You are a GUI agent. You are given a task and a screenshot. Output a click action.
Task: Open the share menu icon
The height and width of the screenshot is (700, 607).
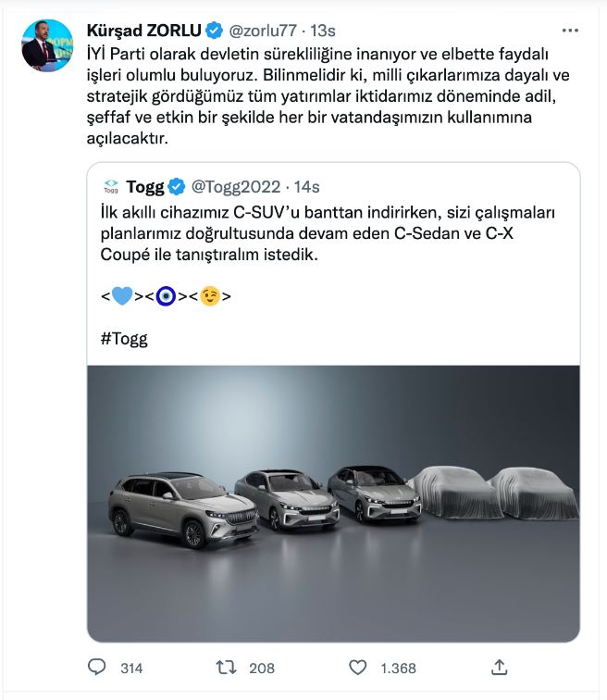coord(498,667)
